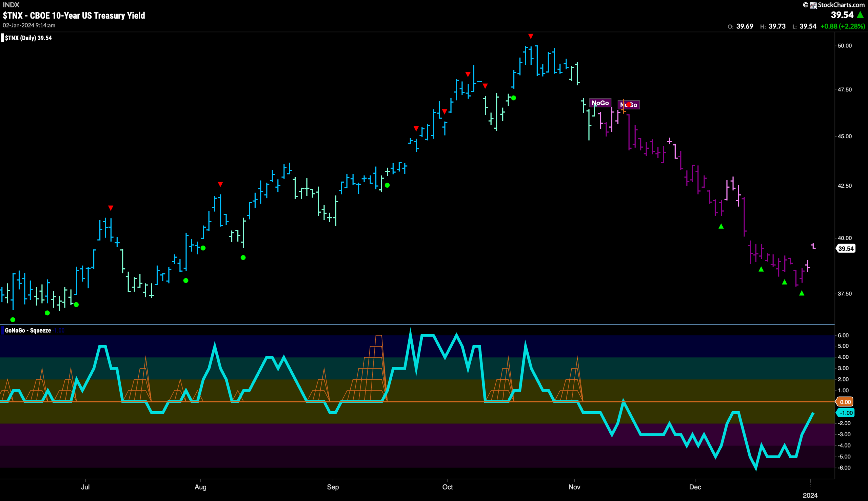Click the chart title $TNX - CBOE 10-Year US Treasury Yield
868x501 pixels.
coord(74,16)
